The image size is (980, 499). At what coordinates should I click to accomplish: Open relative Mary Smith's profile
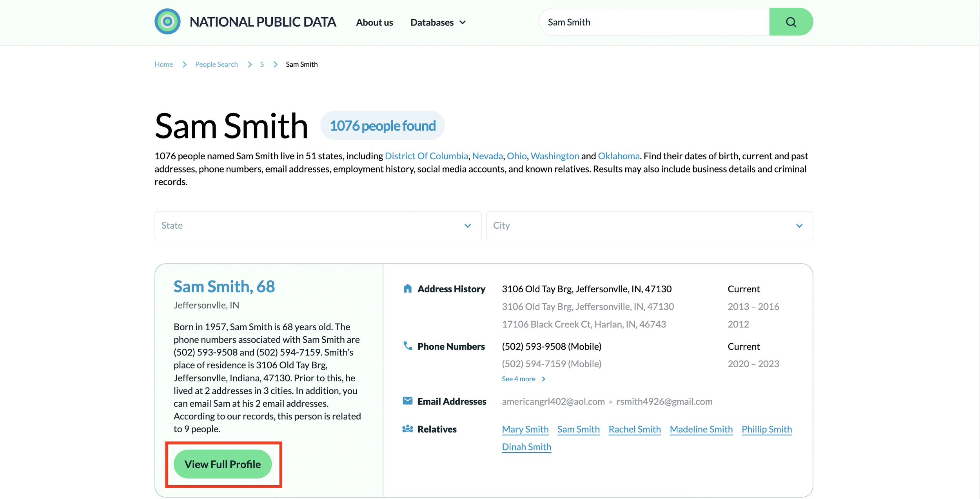pos(525,429)
